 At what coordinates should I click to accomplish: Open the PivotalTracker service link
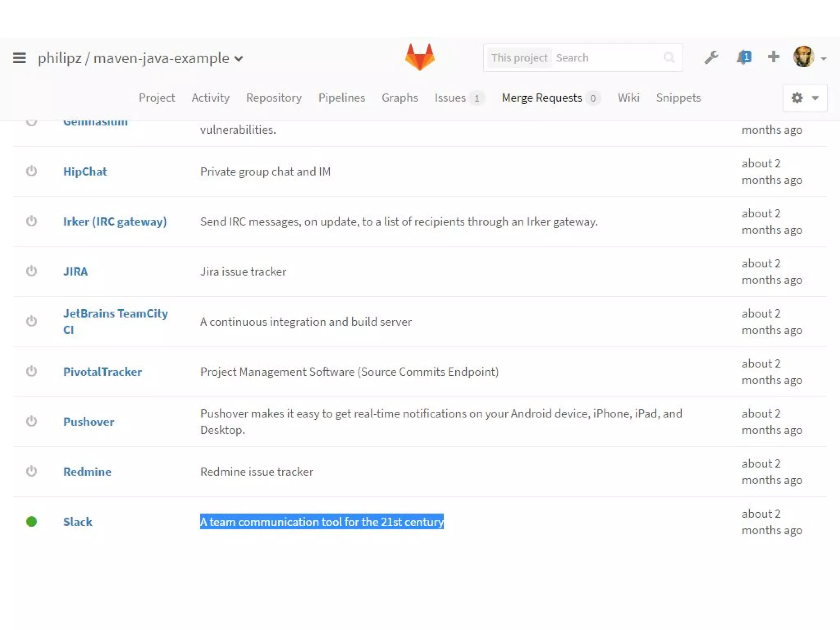103,372
